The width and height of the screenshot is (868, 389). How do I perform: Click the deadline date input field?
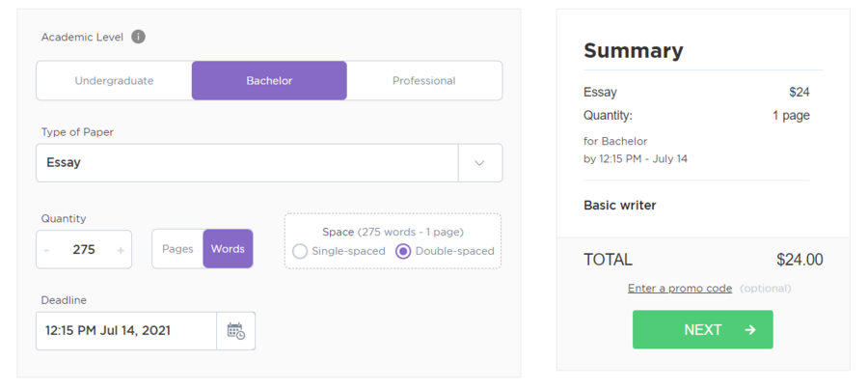point(126,331)
